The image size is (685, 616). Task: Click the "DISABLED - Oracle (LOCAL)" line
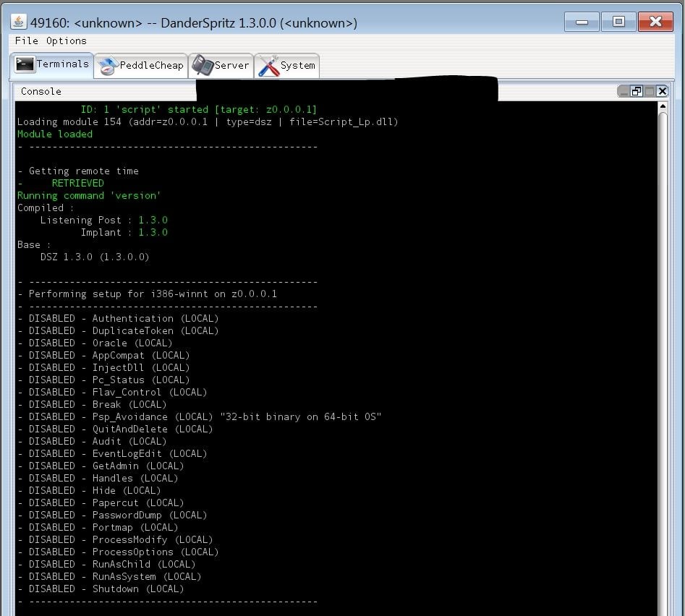(x=95, y=343)
